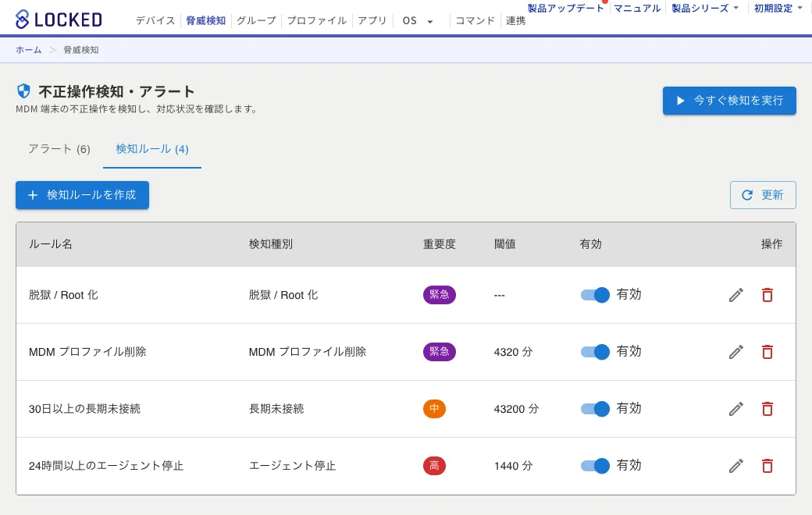
Task: Click the エージェント停止 detection type cell
Action: tap(293, 466)
